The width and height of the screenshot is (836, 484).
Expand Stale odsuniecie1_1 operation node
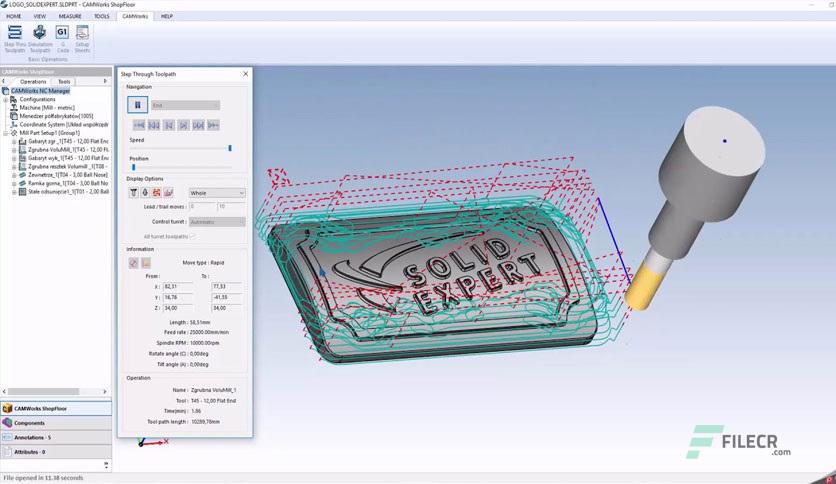(14, 192)
